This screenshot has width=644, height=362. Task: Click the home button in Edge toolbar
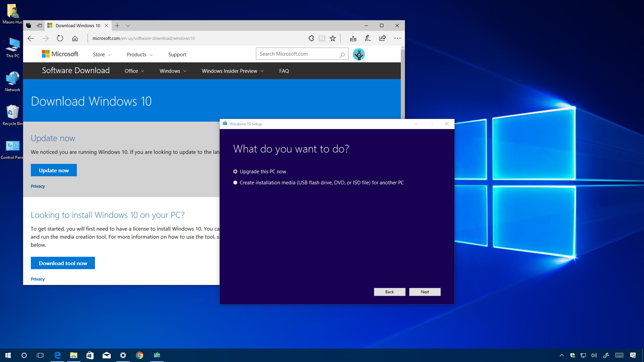(x=74, y=39)
